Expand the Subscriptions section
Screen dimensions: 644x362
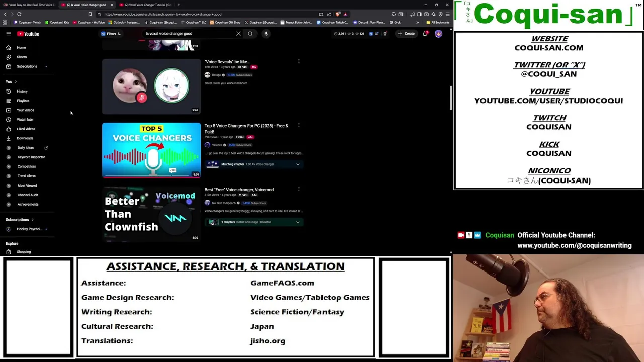coord(20,220)
